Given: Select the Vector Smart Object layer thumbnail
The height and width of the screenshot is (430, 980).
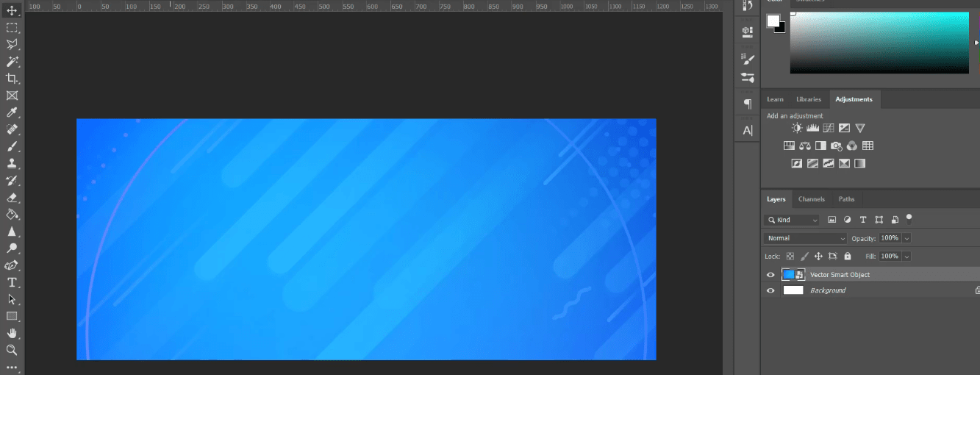Looking at the screenshot, I should coord(788,275).
